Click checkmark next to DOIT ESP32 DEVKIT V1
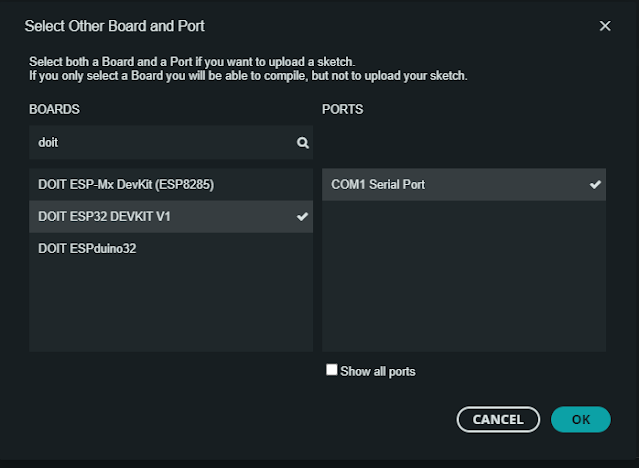639x468 pixels. pos(303,216)
